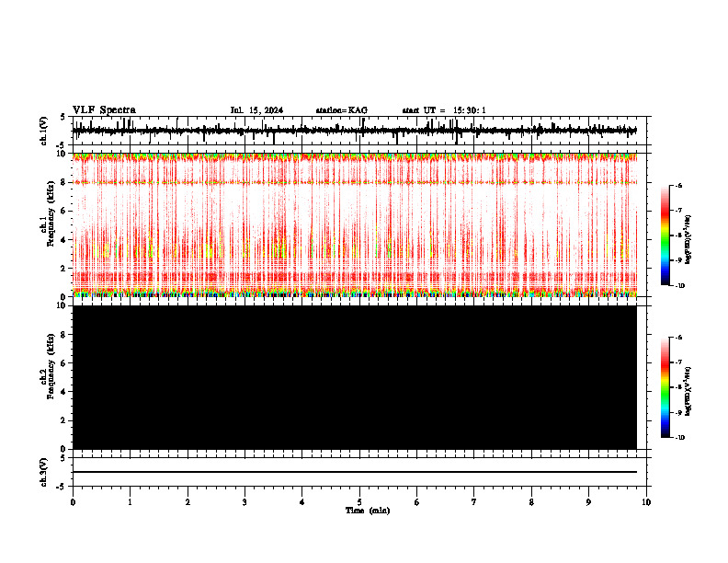Click the "5" tick of ch.3(V) axis
Viewport: 728px width, 563px height.
pos(63,458)
